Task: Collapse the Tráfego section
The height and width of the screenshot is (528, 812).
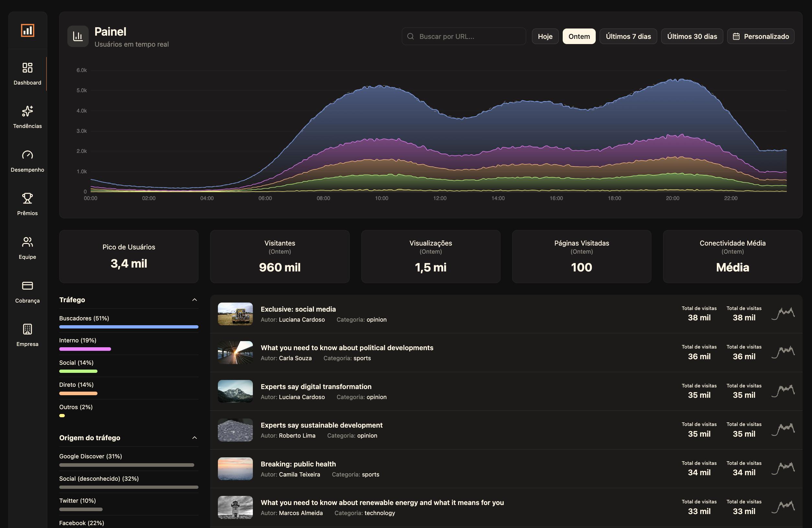Action: 195,300
